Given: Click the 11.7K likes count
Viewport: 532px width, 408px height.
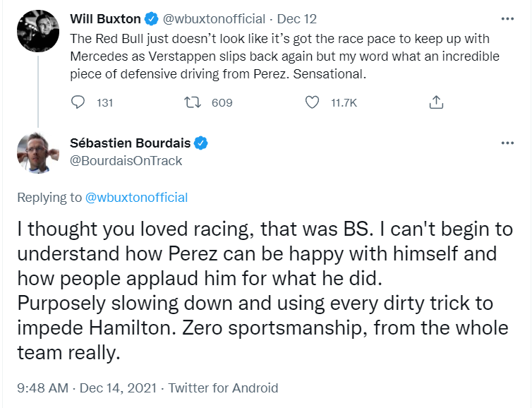Looking at the screenshot, I should click(344, 103).
